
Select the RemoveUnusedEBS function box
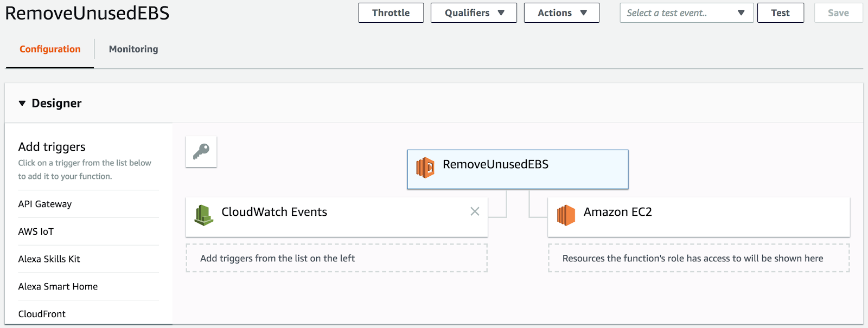click(518, 169)
